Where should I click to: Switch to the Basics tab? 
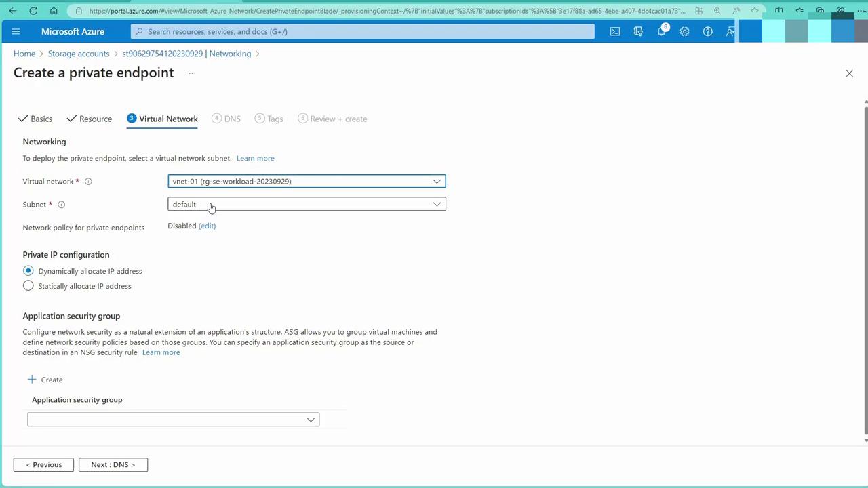pyautogui.click(x=35, y=119)
